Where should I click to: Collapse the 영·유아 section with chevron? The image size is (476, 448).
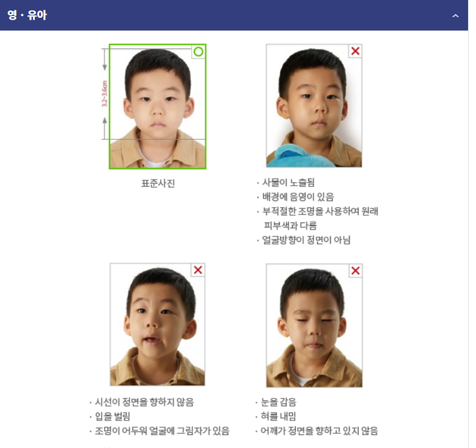(x=455, y=16)
